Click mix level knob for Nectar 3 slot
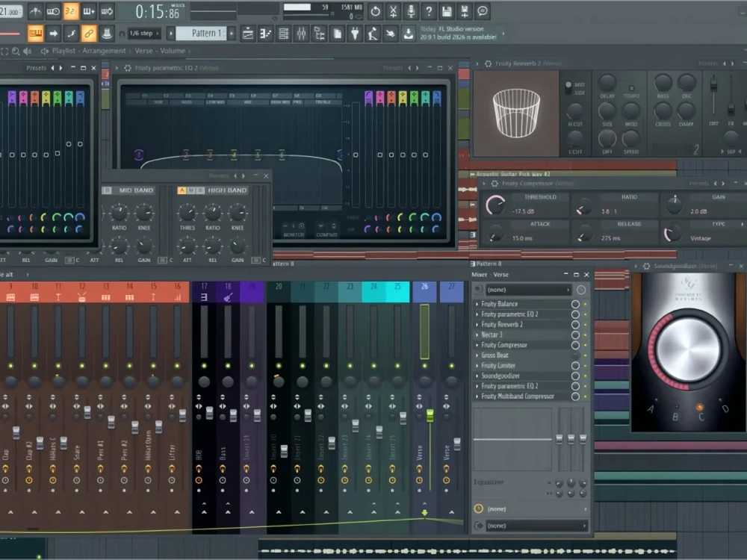747x560 pixels. point(575,335)
